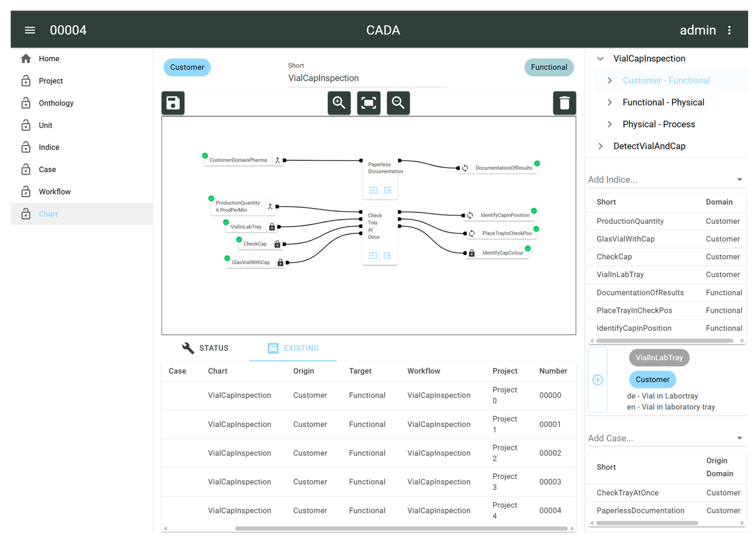This screenshot has width=756, height=539.
Task: Open the hamburger navigation menu
Action: [30, 30]
